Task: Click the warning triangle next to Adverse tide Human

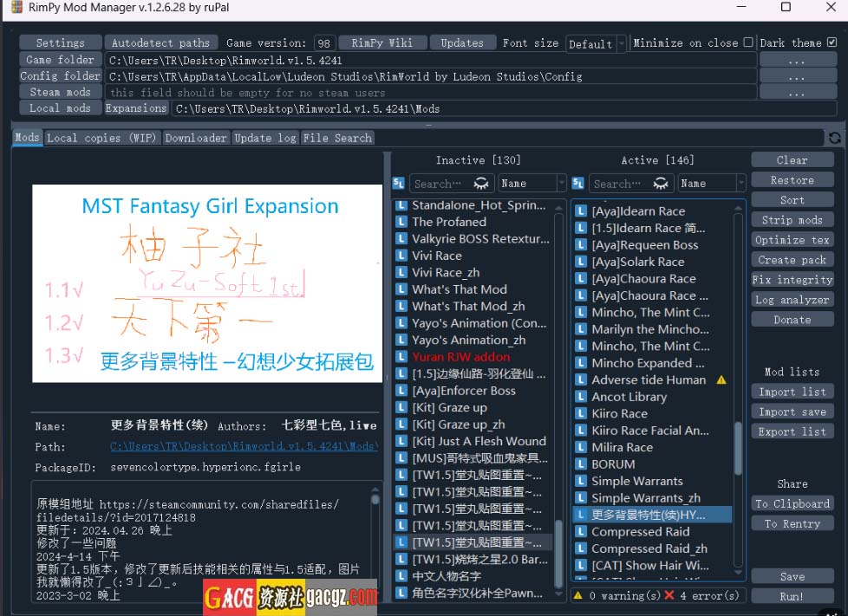Action: [x=721, y=380]
